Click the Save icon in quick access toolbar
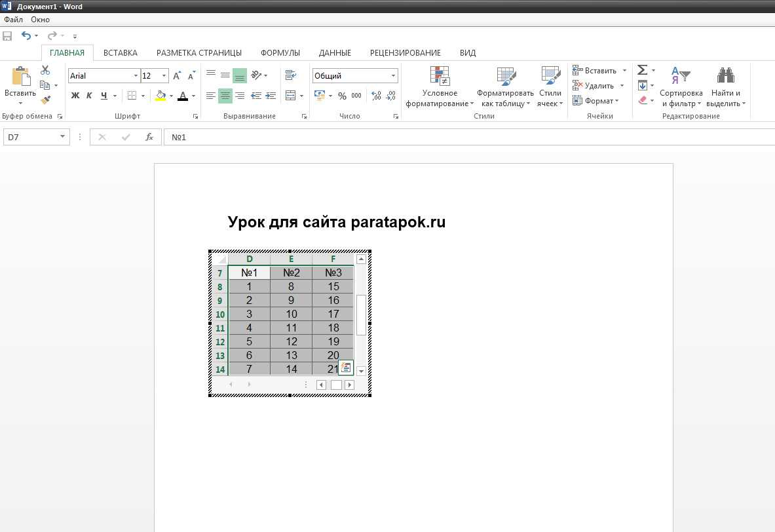775x532 pixels. tap(7, 36)
